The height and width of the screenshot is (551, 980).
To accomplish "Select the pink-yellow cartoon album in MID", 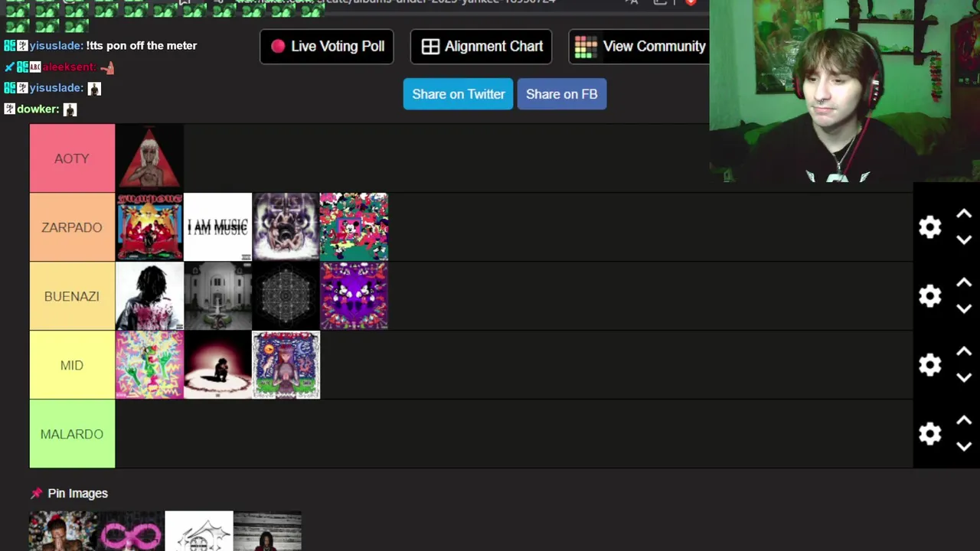I will click(x=149, y=365).
